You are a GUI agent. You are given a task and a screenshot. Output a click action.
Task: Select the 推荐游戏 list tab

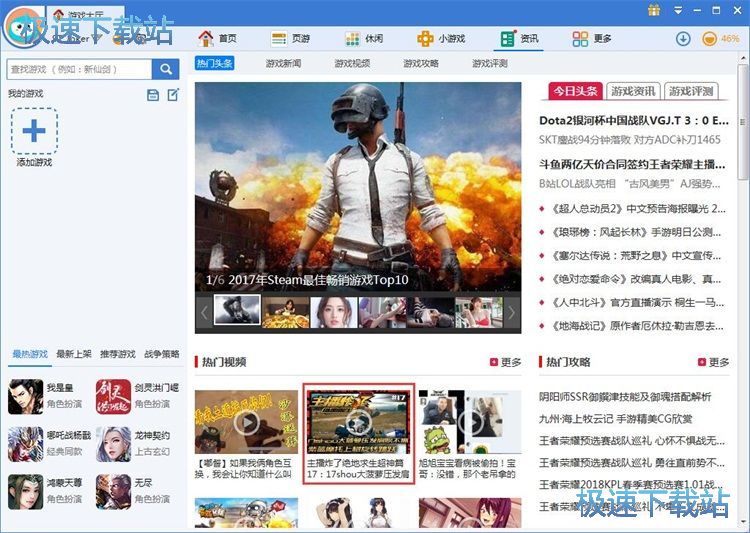click(118, 354)
